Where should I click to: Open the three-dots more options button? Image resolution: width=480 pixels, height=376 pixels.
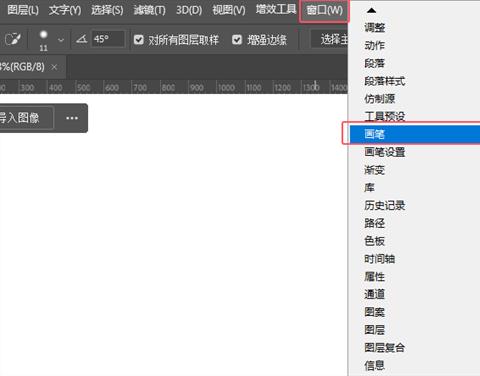pos(72,118)
